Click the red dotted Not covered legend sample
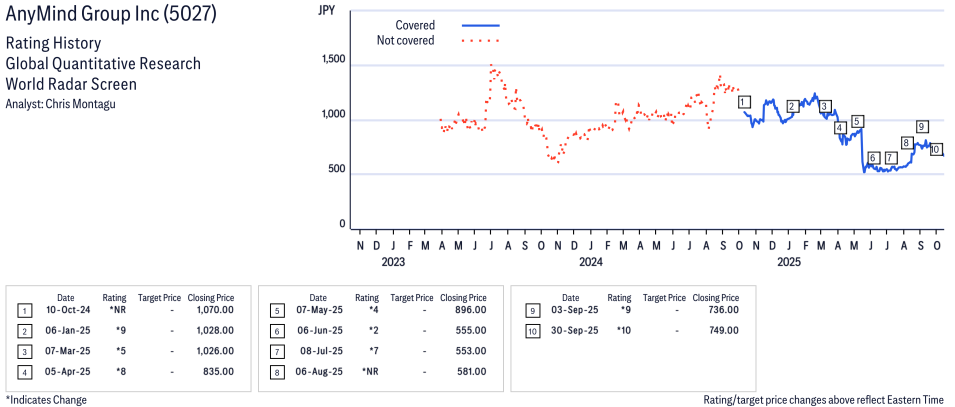The image size is (955, 407). (480, 41)
